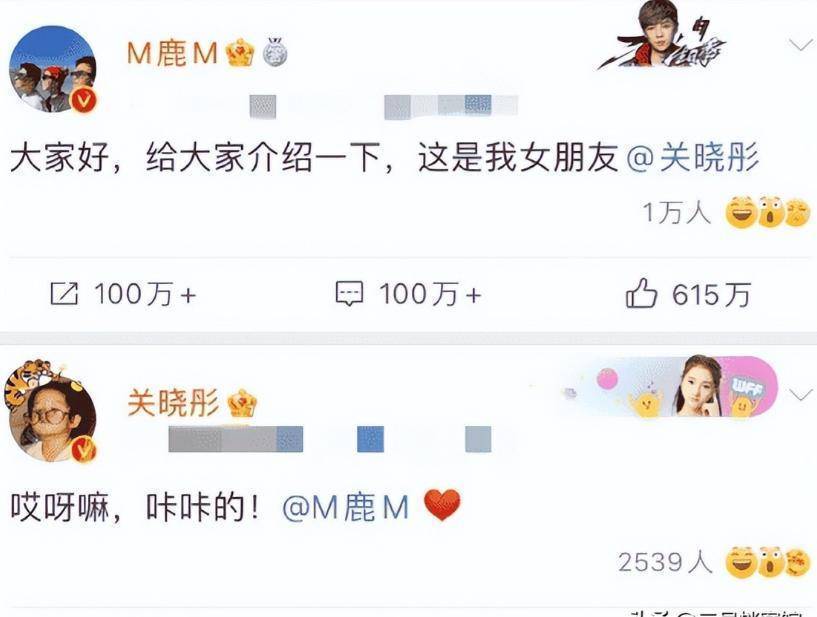Tap the red heart emoji in second post
This screenshot has height=617, width=817.
coord(442,505)
